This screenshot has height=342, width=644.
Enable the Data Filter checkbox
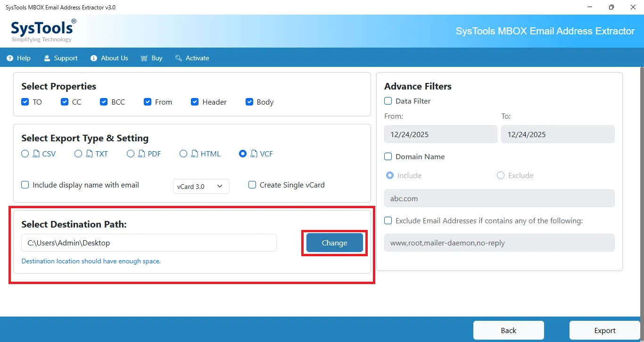click(388, 101)
